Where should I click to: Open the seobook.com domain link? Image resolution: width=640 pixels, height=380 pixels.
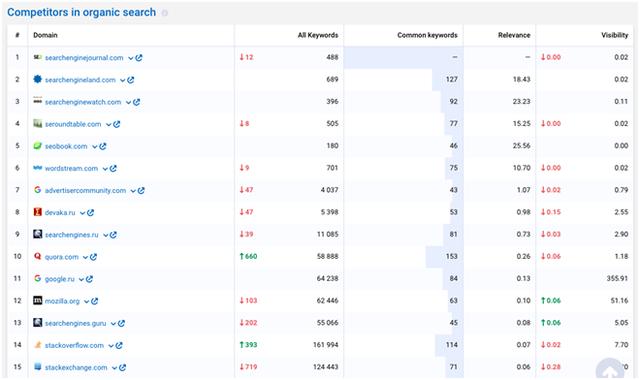(66, 146)
